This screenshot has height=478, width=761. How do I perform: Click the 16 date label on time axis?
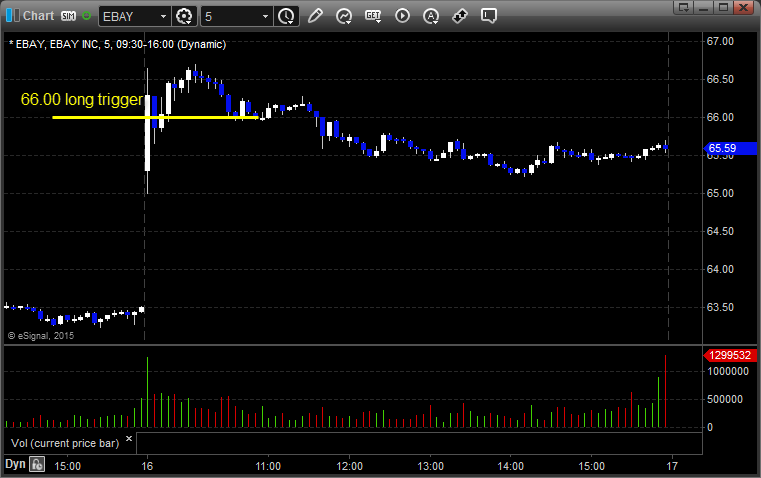(x=147, y=466)
